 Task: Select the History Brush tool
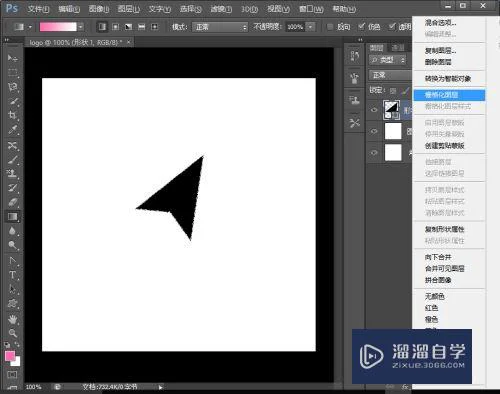click(x=12, y=188)
